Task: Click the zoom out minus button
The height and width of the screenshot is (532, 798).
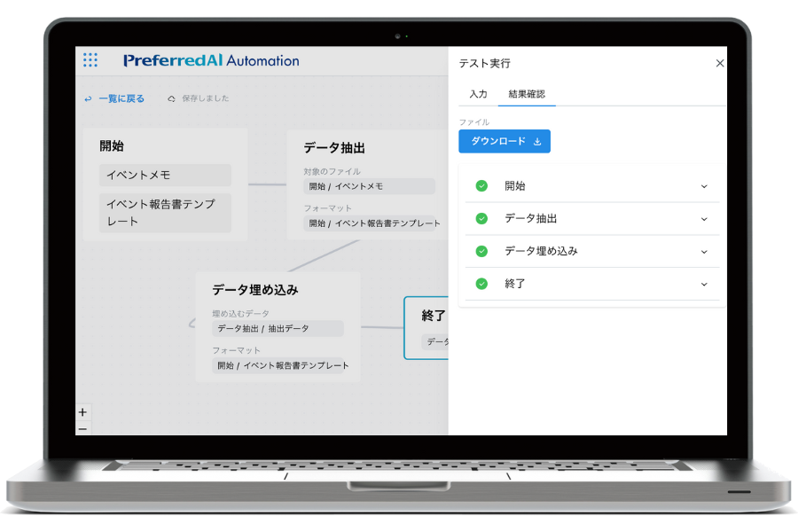Action: [82, 429]
